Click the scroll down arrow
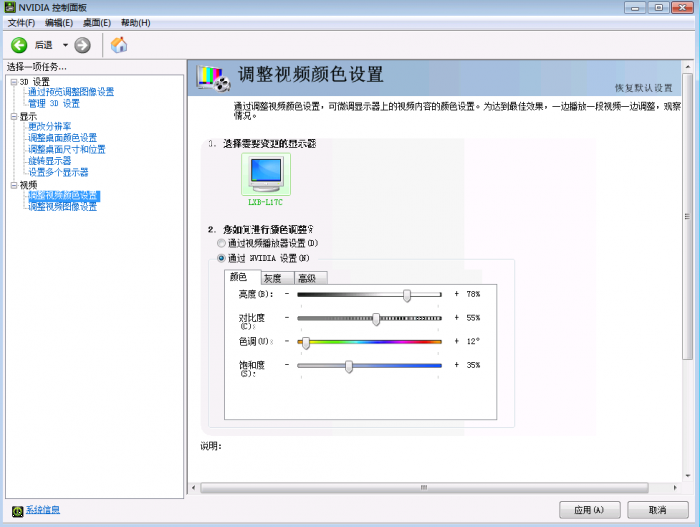Viewport: 700px width, 527px height. tap(687, 476)
